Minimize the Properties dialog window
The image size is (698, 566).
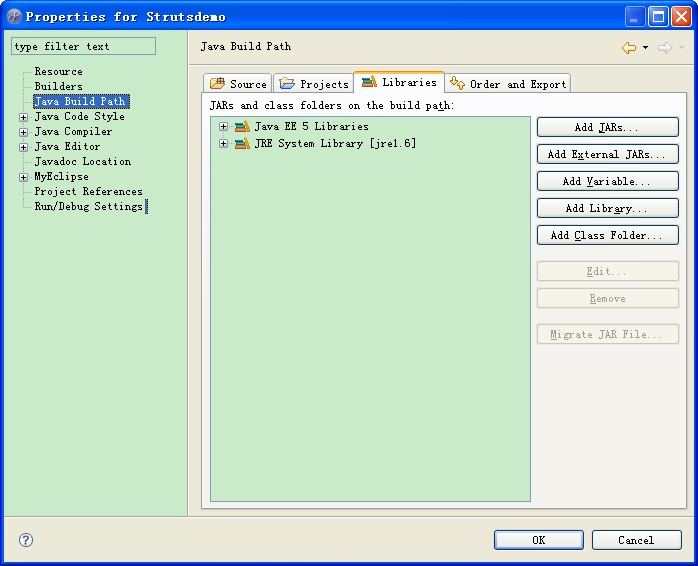pyautogui.click(x=635, y=17)
